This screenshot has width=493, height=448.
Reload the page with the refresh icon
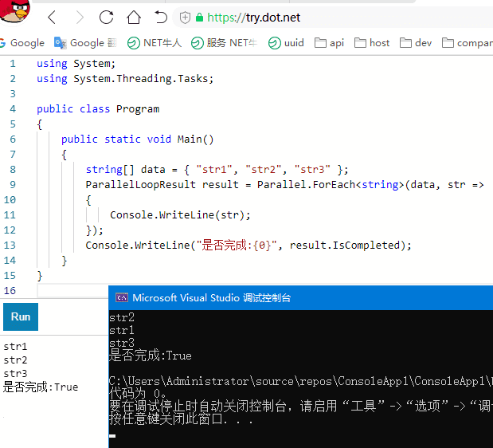(x=106, y=17)
